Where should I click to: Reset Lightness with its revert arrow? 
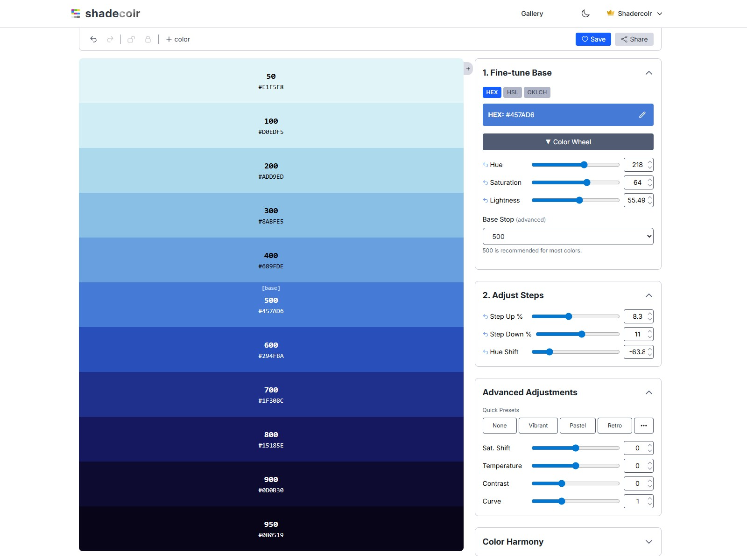coord(486,200)
